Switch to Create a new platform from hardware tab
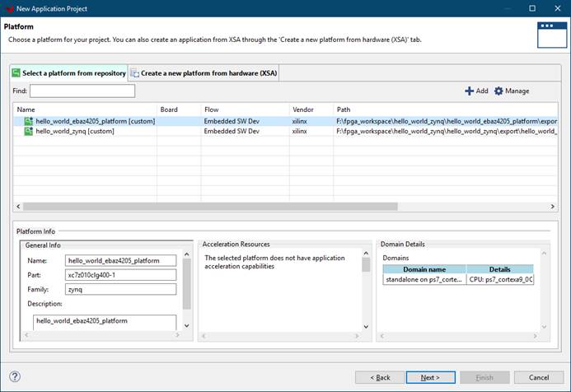 coord(203,73)
